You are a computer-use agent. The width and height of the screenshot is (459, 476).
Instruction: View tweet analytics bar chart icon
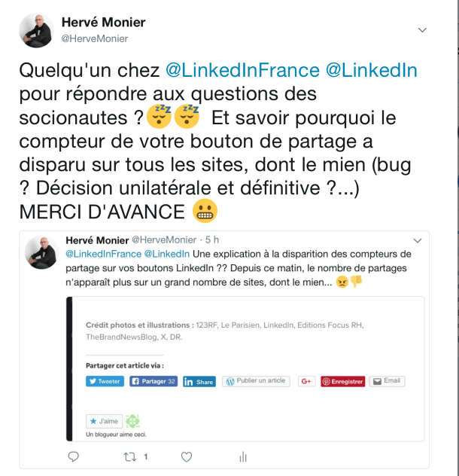(243, 456)
